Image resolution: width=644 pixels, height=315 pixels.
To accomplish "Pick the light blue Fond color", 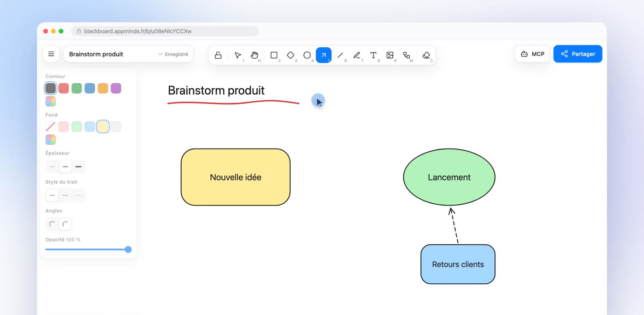I will [90, 126].
